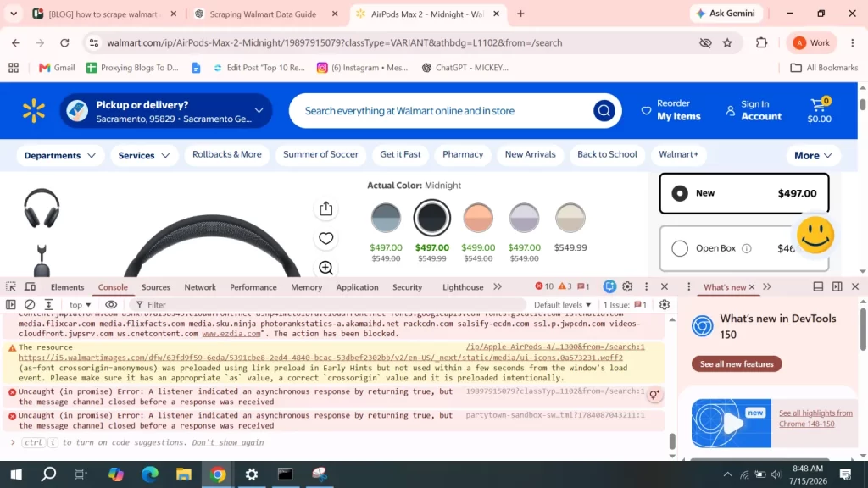The image size is (868, 488).
Task: Open the Application tab
Action: 357,287
